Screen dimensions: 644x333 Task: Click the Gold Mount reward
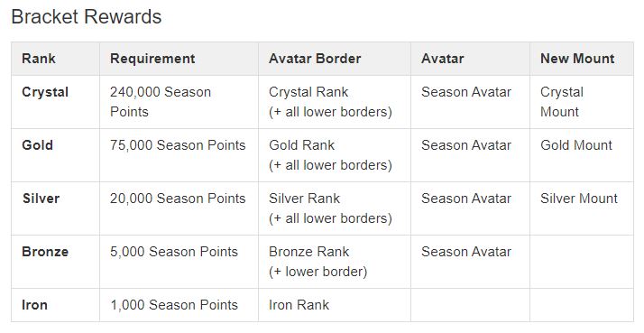click(575, 145)
